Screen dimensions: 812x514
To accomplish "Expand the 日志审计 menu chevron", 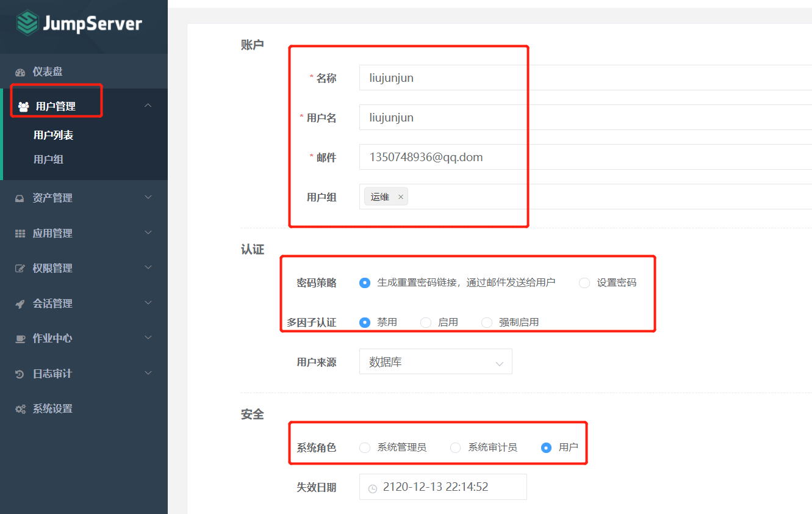I will click(148, 373).
